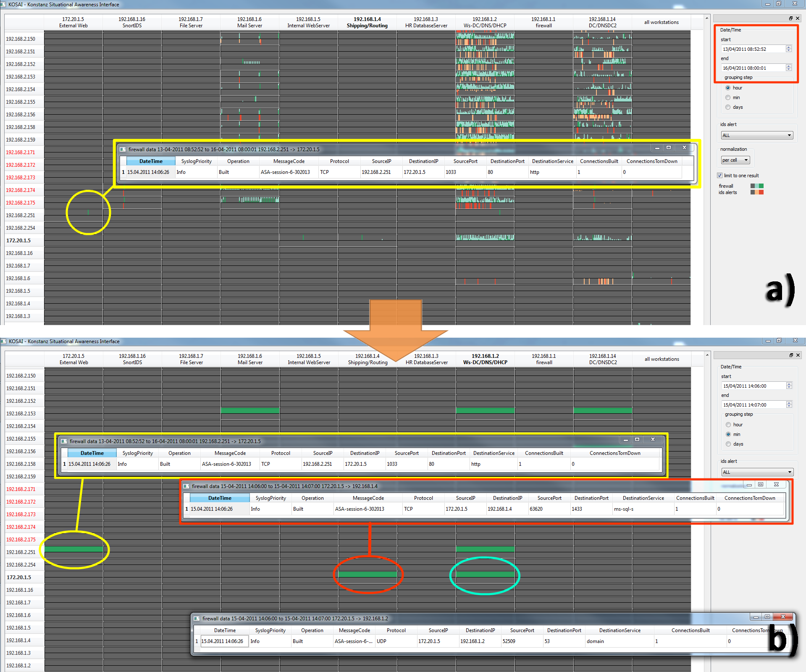
Task: Uncheck the limit to one result checkbox
Action: tap(719, 176)
